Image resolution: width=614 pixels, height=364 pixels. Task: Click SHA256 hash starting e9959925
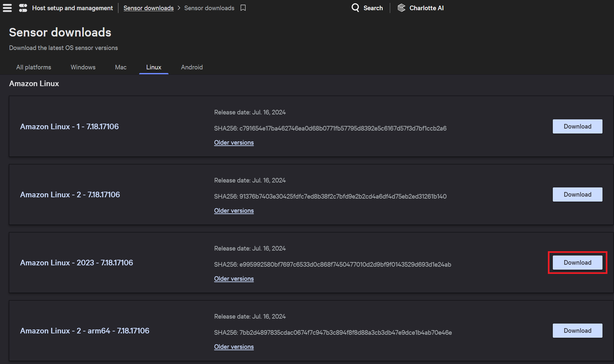pos(333,264)
